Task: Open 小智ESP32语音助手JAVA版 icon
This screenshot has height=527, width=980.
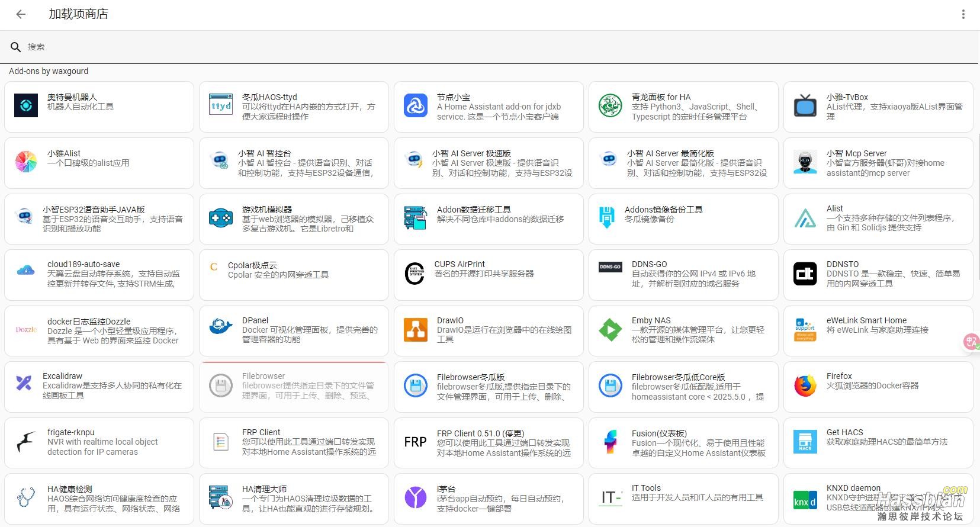Action: click(24, 217)
